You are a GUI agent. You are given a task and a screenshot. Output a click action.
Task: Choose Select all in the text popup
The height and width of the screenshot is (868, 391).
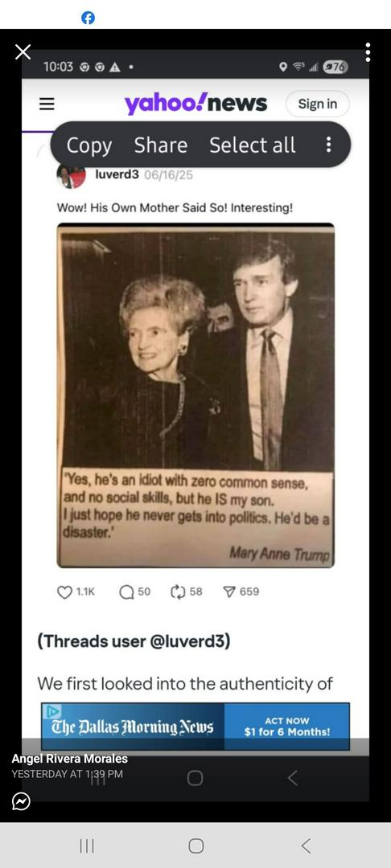click(253, 145)
